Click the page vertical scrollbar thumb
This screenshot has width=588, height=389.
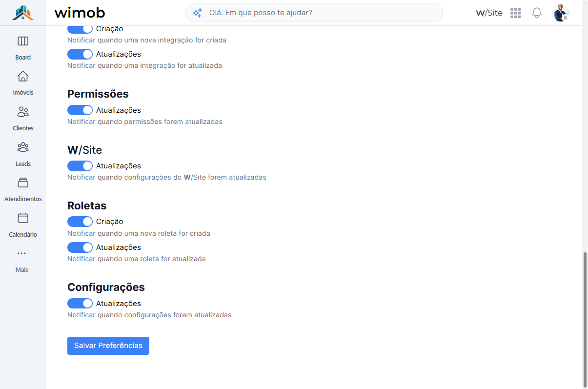tap(585, 319)
